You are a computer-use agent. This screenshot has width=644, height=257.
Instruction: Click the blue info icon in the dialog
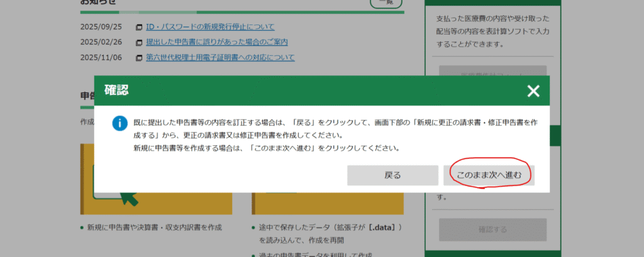[119, 123]
